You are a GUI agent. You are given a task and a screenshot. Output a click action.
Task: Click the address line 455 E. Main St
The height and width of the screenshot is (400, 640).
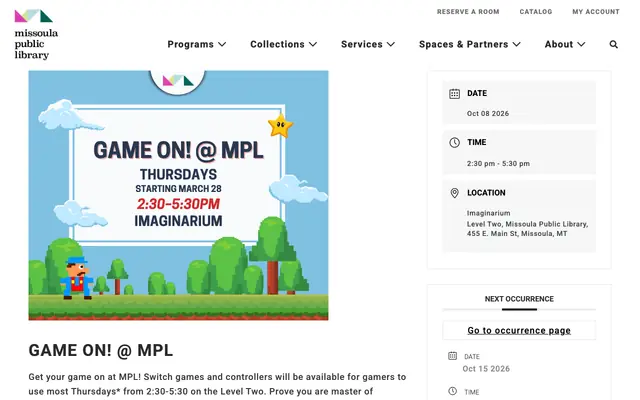click(x=517, y=234)
